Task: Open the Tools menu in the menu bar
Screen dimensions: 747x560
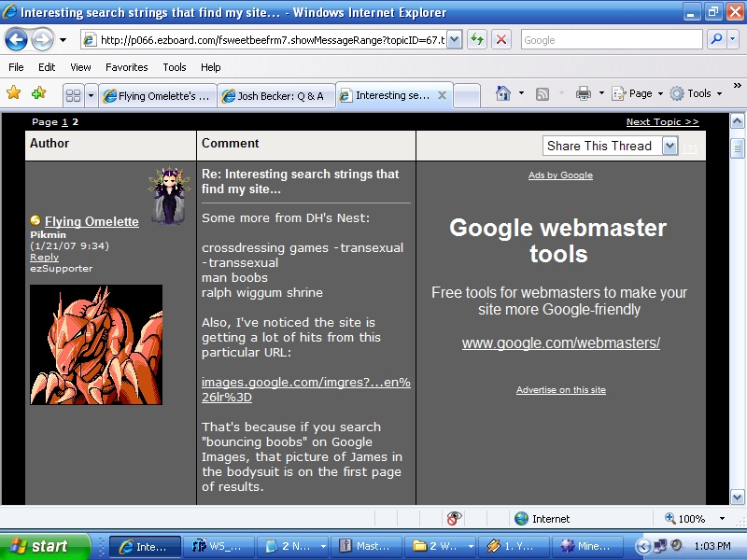Action: point(175,67)
